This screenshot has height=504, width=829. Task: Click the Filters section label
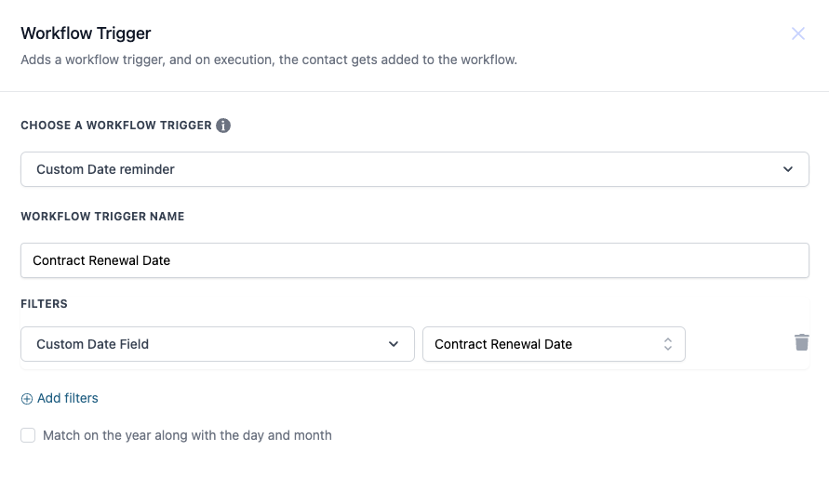pyautogui.click(x=44, y=304)
